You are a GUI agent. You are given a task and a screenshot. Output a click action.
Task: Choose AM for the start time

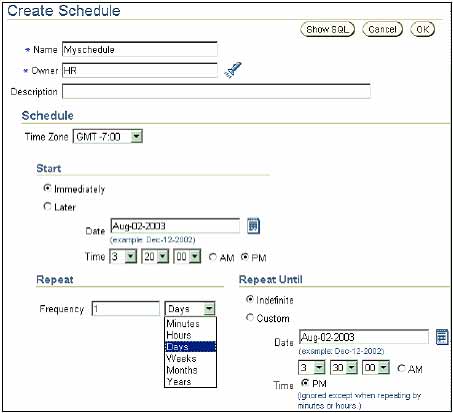pyautogui.click(x=213, y=257)
